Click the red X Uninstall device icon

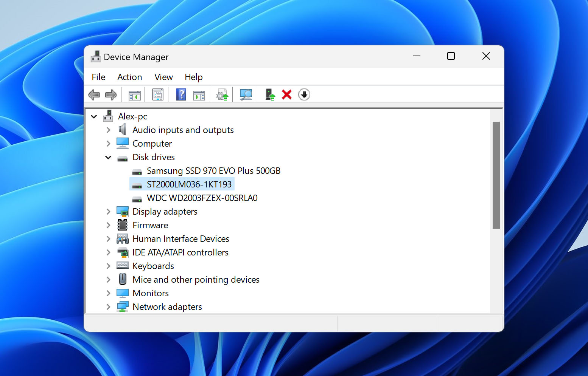(x=287, y=94)
